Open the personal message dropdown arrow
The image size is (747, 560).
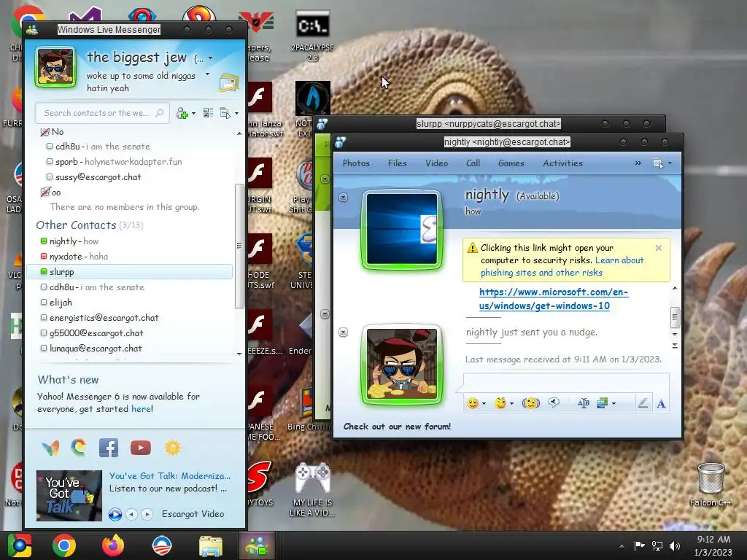tap(207, 74)
